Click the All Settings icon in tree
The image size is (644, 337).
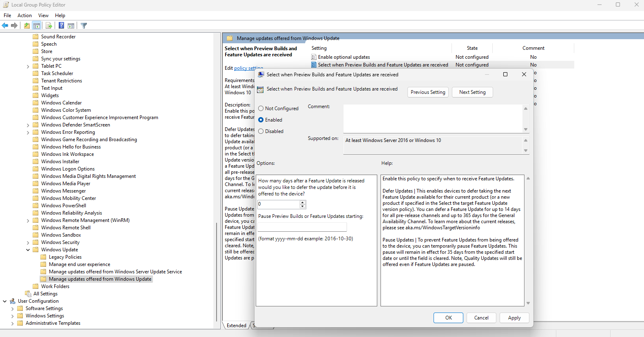pyautogui.click(x=28, y=294)
